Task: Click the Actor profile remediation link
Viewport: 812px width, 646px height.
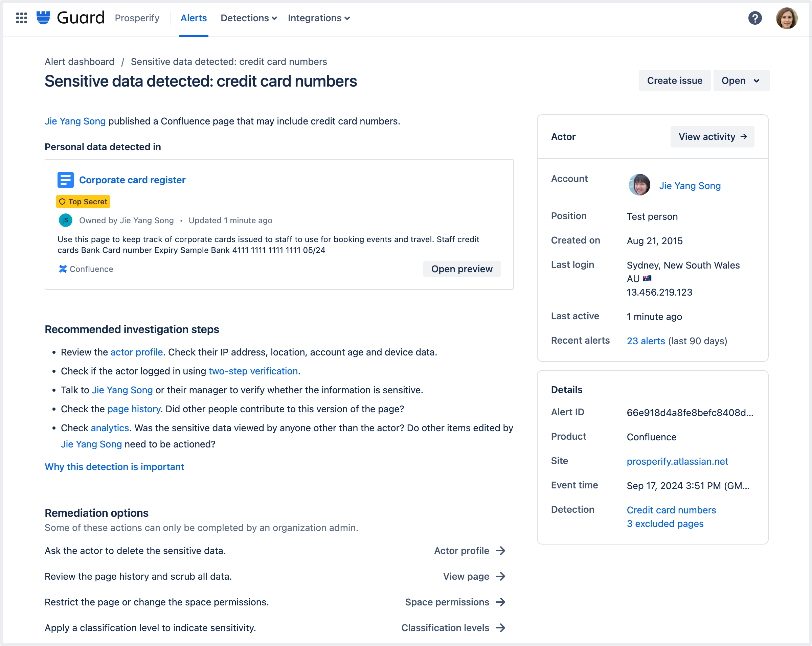Action: click(461, 550)
